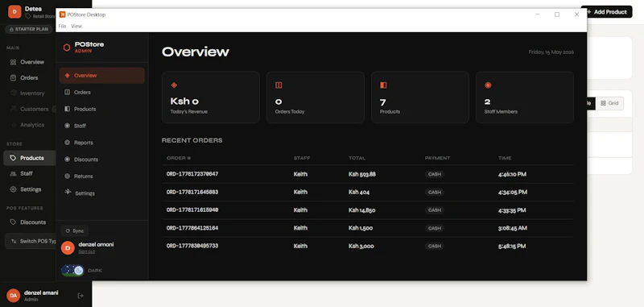Click the Sync button
The image size is (644, 307).
[75, 231]
